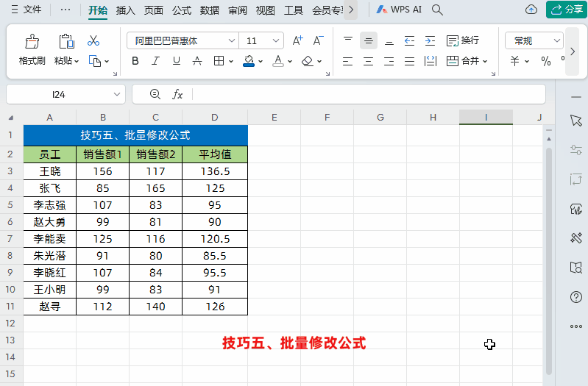588x386 pixels.
Task: Toggle Bold formatting
Action: [x=135, y=61]
